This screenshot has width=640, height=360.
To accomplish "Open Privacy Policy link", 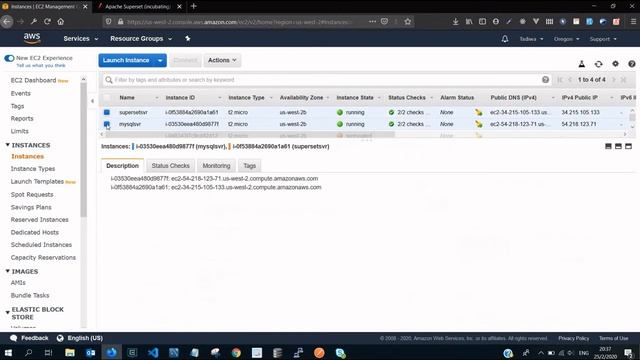I will 573,338.
